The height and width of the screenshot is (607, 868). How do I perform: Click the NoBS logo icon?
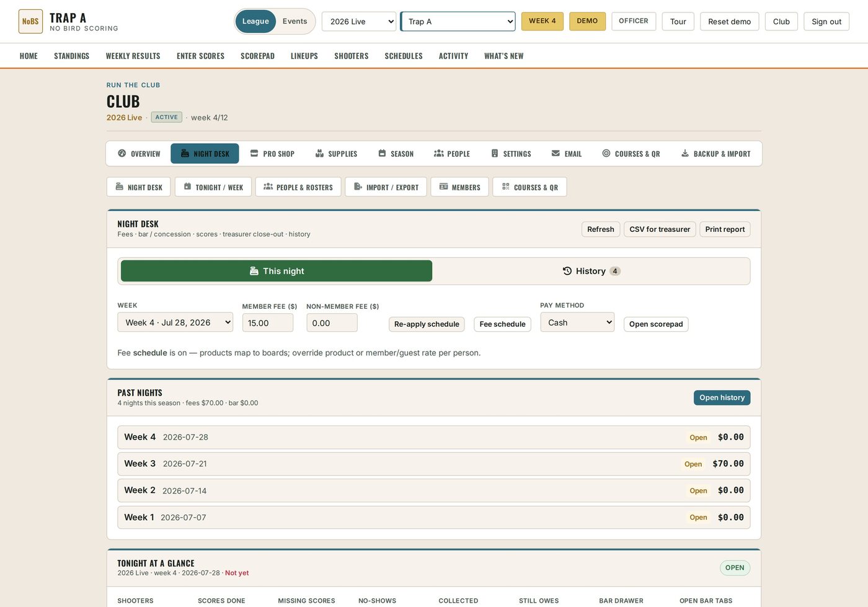pos(30,21)
